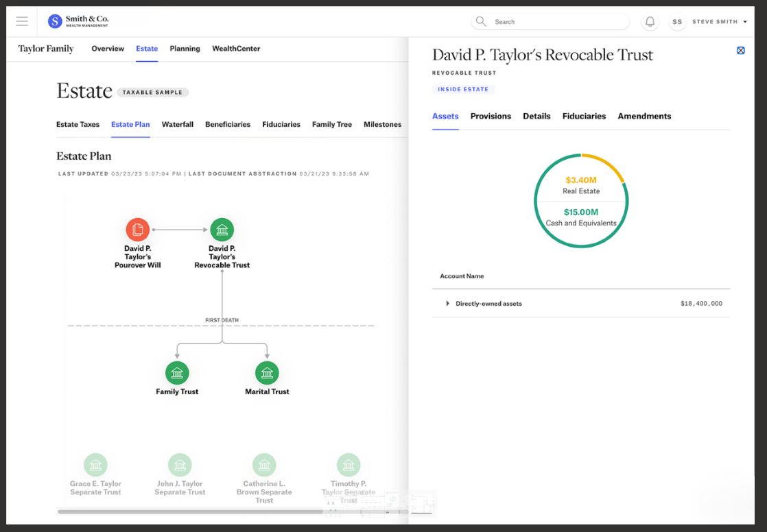Screen dimensions: 767x532
Task: Click the $15.00M Cash and Equivalents value
Action: [581, 213]
